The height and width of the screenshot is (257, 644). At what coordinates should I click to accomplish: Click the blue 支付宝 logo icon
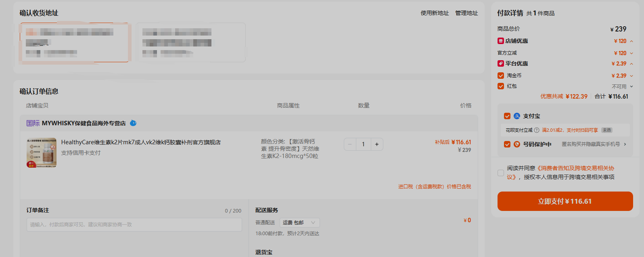pos(517,116)
